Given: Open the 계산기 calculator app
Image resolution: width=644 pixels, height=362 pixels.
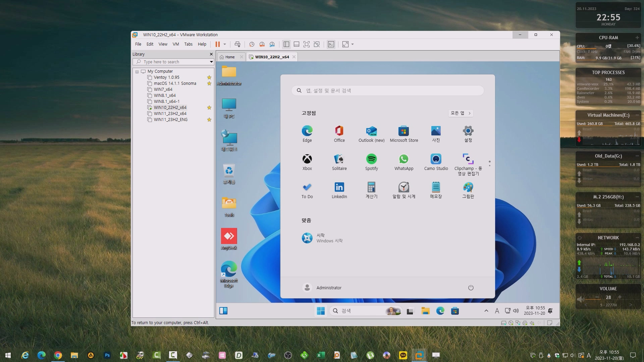Looking at the screenshot, I should 372,190.
